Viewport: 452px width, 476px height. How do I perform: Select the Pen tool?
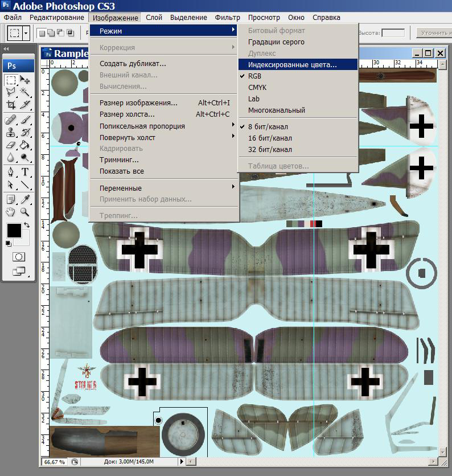(x=11, y=172)
